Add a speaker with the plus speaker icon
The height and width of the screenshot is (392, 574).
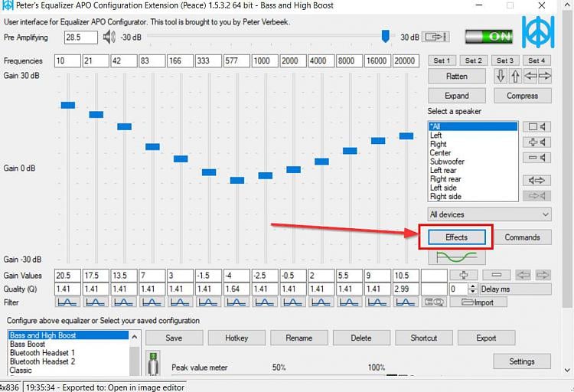536,142
